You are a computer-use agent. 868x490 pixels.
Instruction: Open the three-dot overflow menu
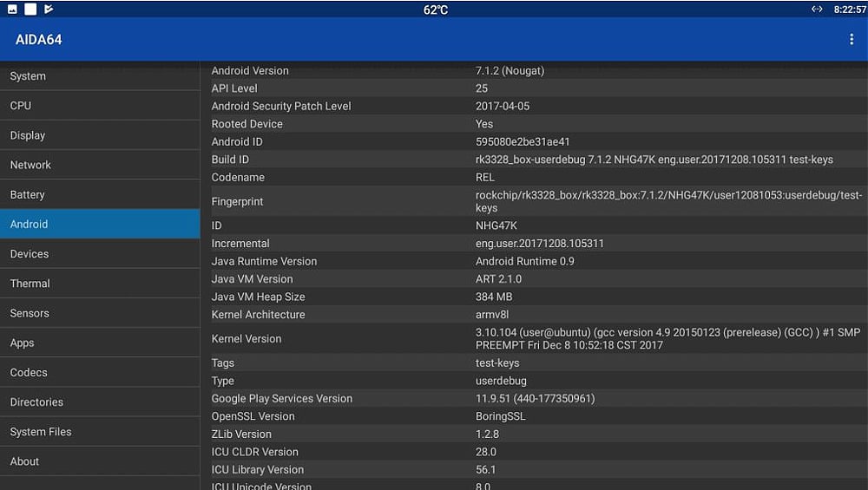851,40
